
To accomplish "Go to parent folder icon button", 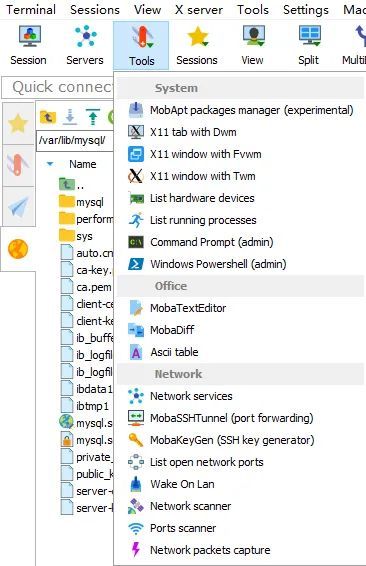I will click(x=48, y=117).
